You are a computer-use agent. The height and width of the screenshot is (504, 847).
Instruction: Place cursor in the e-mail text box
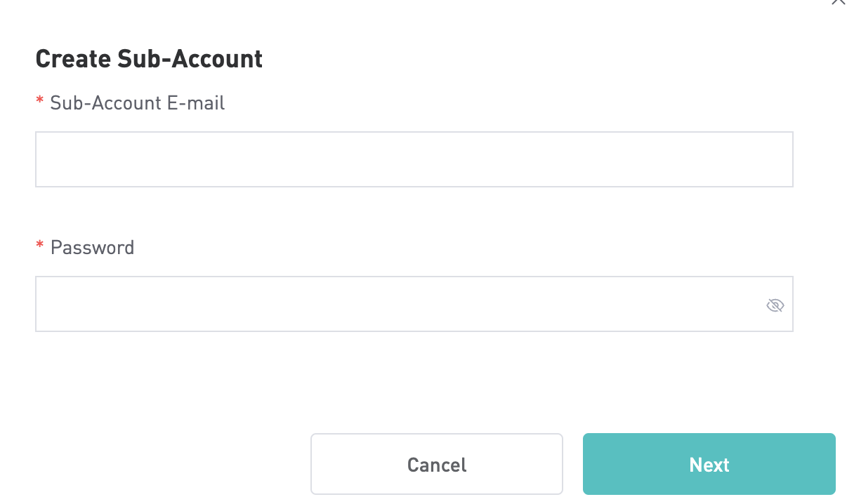pos(414,159)
